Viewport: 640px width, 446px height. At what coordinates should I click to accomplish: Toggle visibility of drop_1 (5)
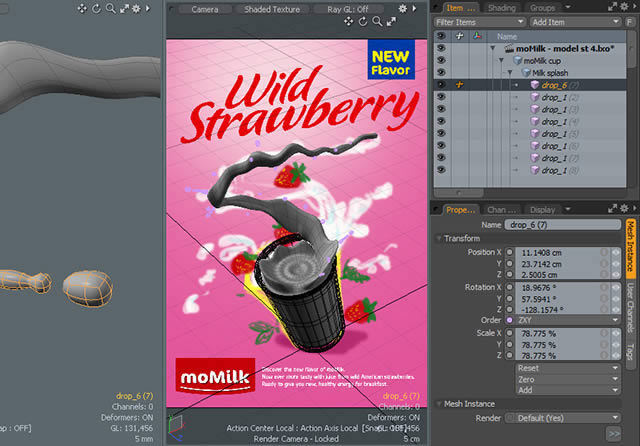(441, 133)
